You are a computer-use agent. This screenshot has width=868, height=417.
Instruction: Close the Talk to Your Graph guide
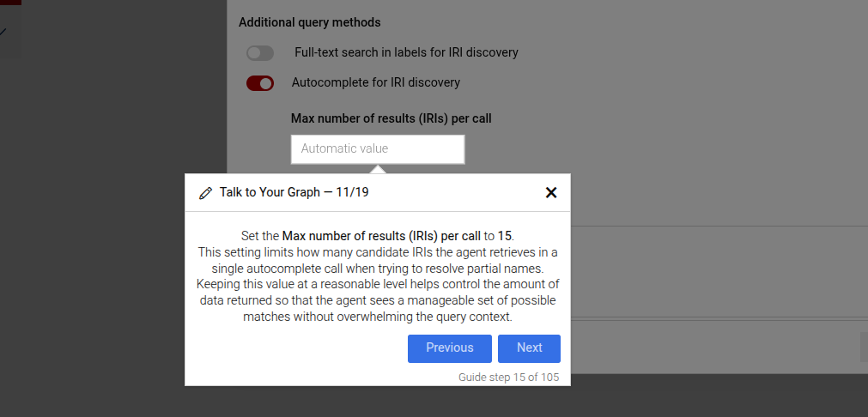(x=551, y=193)
